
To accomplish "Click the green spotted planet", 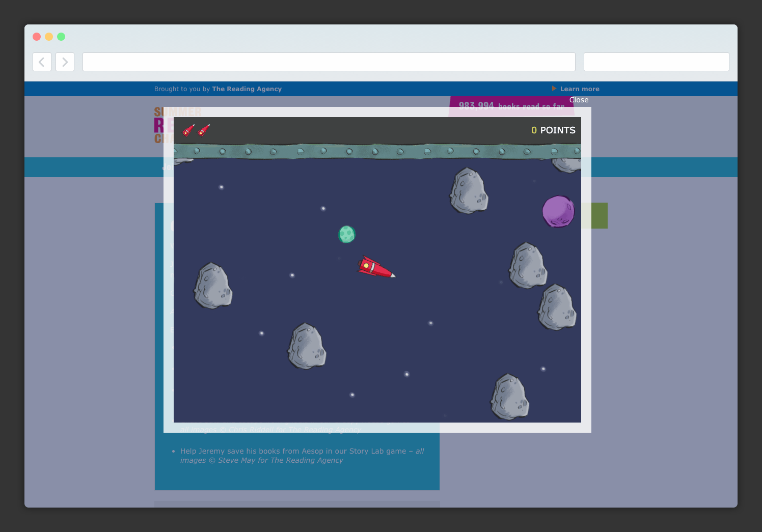I will [x=347, y=234].
